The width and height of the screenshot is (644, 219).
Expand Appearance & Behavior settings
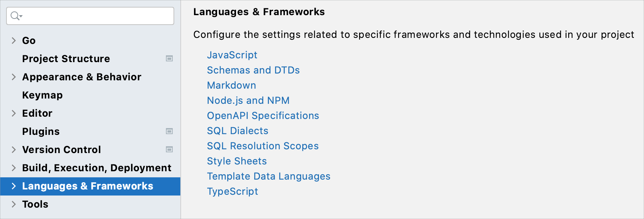point(13,77)
